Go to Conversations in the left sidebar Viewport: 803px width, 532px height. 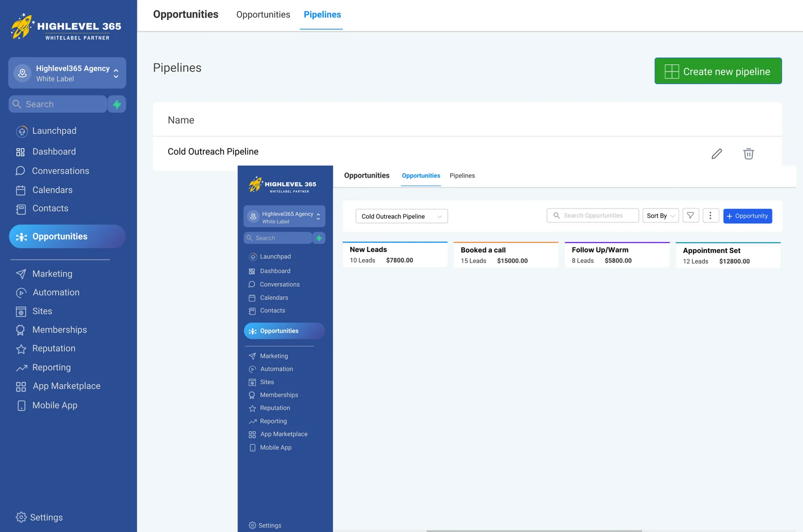click(x=60, y=171)
